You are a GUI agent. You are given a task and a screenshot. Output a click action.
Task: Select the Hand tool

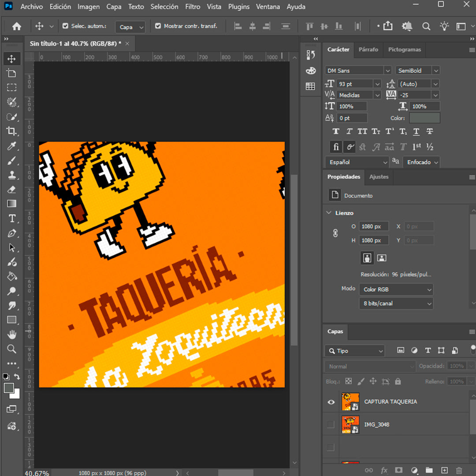point(11,335)
